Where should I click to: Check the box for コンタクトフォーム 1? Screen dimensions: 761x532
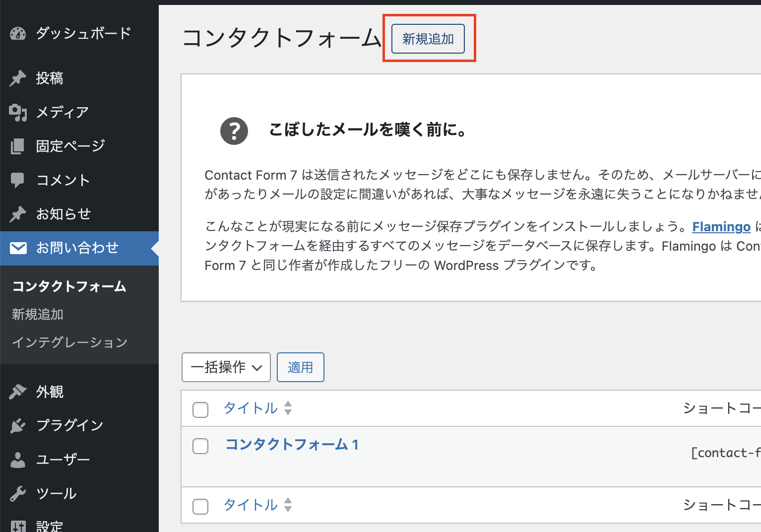pos(200,446)
